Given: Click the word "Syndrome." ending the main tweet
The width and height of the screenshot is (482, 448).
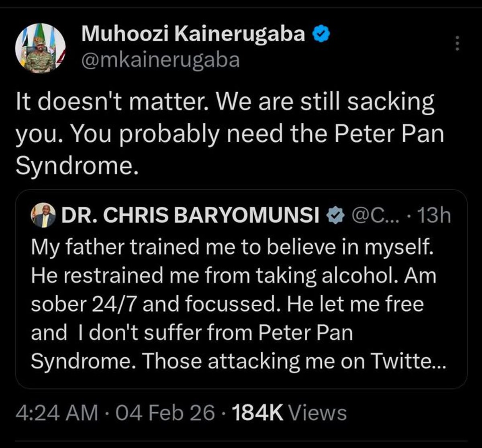Looking at the screenshot, I should click(74, 165).
